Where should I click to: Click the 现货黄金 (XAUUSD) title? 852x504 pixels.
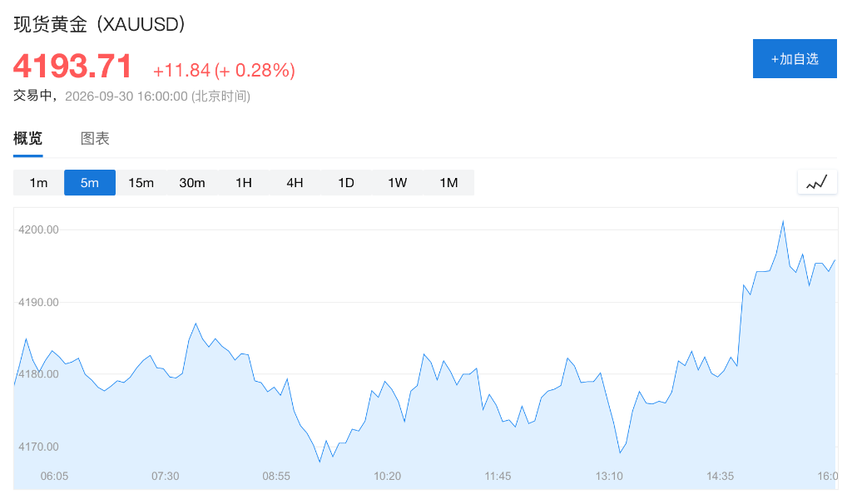[100, 24]
